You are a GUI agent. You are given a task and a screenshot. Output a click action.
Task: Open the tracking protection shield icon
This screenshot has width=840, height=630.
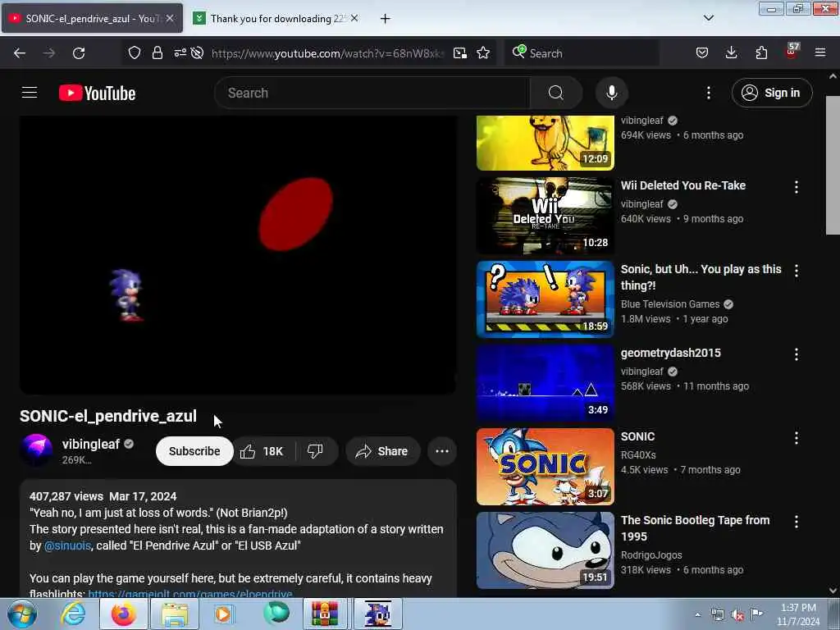tap(135, 53)
